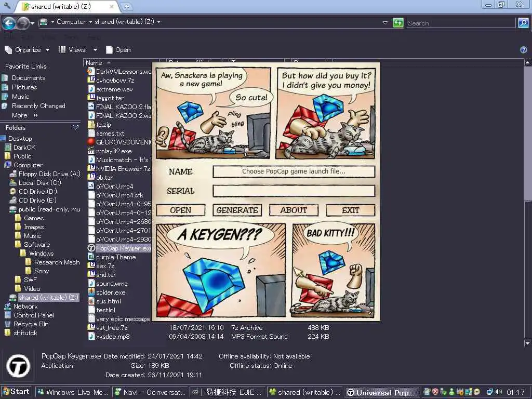Click the volume speaker icon in system tray
Screen dimensions: 532x399
[x=499, y=392]
